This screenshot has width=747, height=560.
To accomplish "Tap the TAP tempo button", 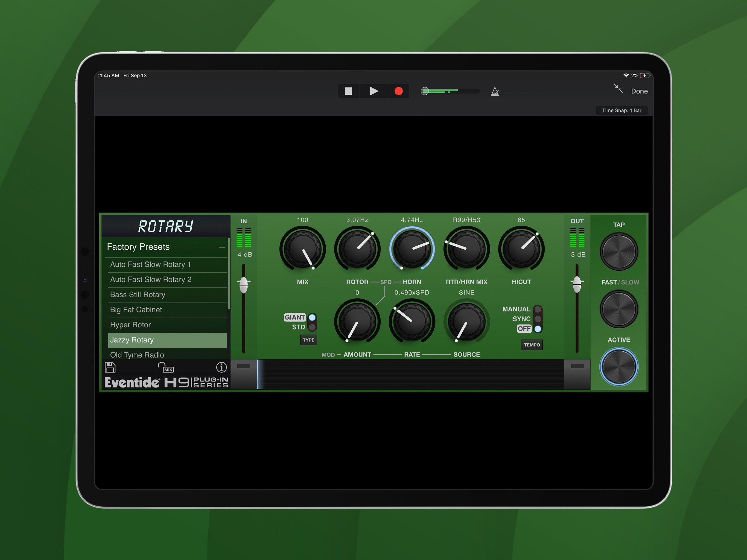I will tap(619, 252).
